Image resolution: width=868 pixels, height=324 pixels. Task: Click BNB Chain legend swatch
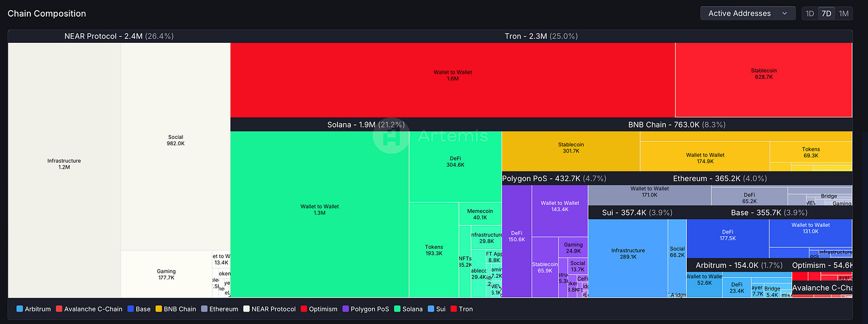click(158, 309)
